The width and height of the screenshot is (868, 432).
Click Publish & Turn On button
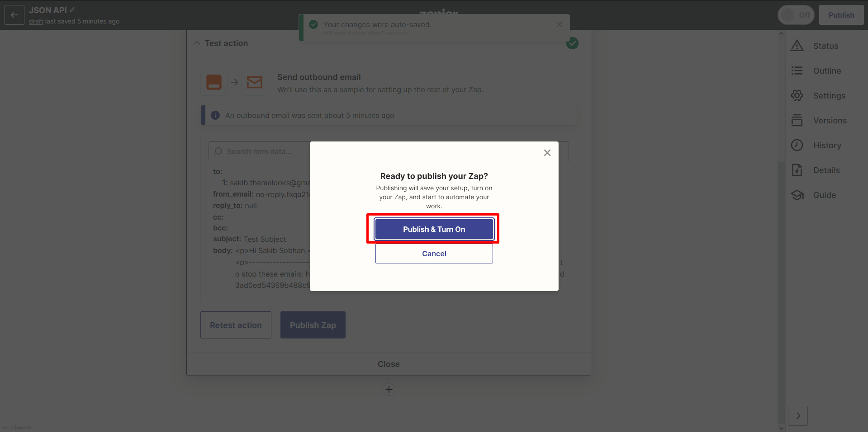(x=434, y=229)
